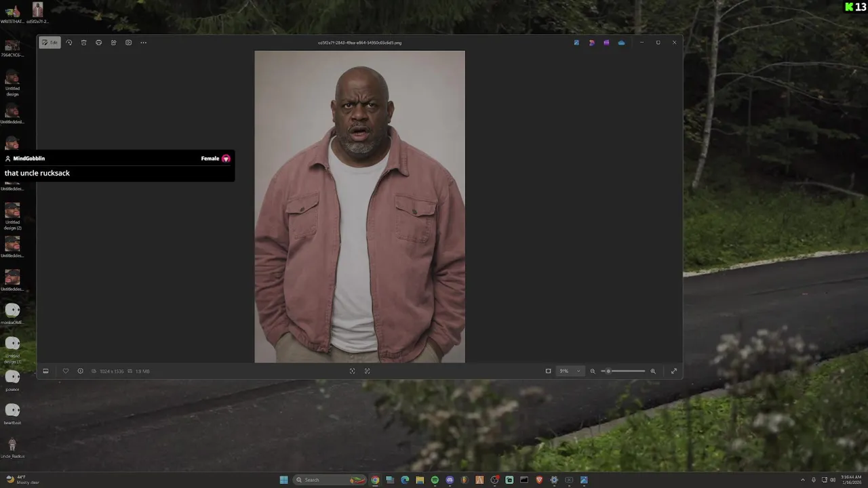The width and height of the screenshot is (868, 488).
Task: Select the WRITETHAT desktop icon
Action: coord(12,14)
